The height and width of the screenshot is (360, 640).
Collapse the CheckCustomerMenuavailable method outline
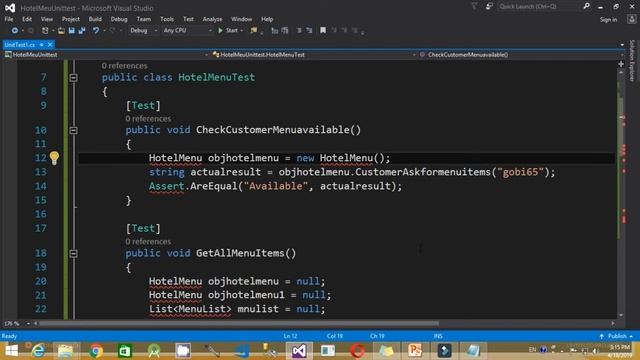click(73, 131)
